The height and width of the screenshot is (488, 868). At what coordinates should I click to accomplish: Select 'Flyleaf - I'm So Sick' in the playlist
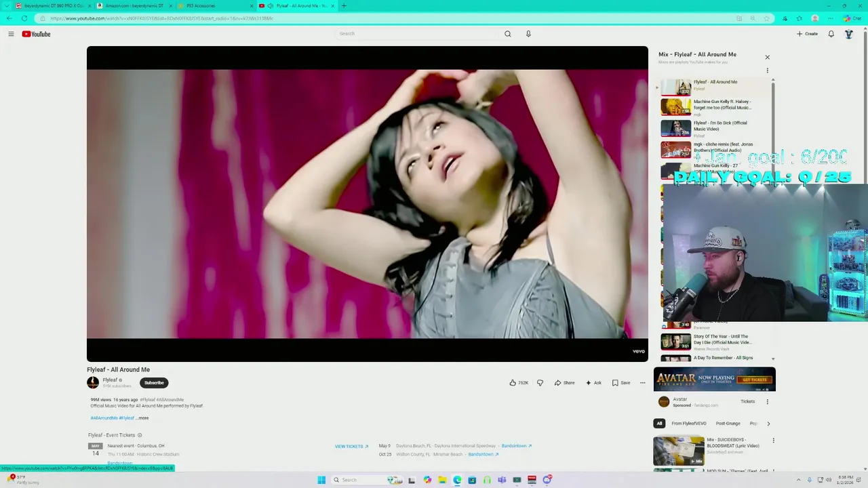coord(713,128)
